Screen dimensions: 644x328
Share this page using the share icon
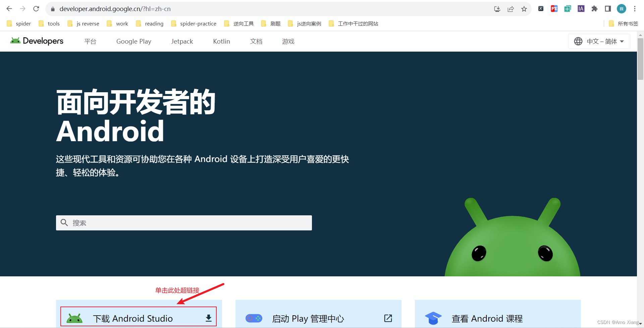pyautogui.click(x=511, y=9)
